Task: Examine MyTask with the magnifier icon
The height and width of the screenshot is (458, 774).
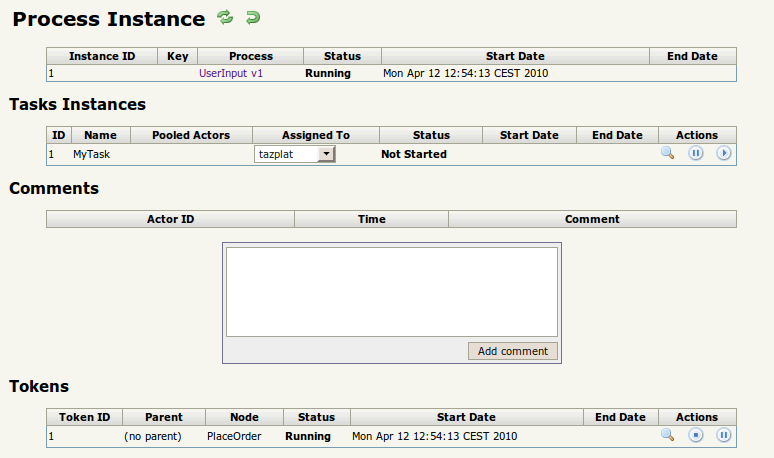Action: [667, 153]
